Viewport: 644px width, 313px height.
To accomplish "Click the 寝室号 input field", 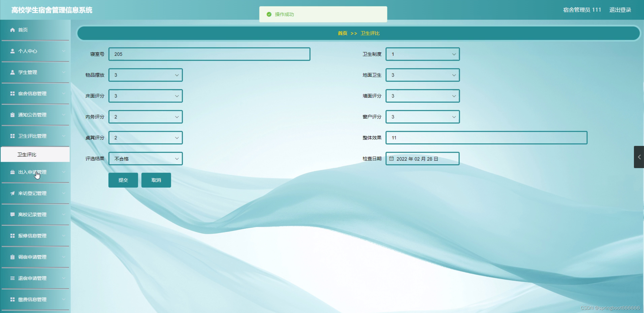I will pyautogui.click(x=209, y=54).
